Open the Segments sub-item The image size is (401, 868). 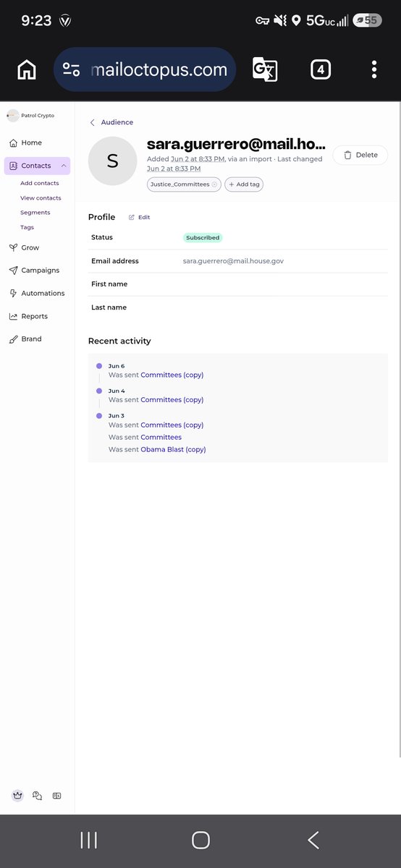pyautogui.click(x=35, y=213)
